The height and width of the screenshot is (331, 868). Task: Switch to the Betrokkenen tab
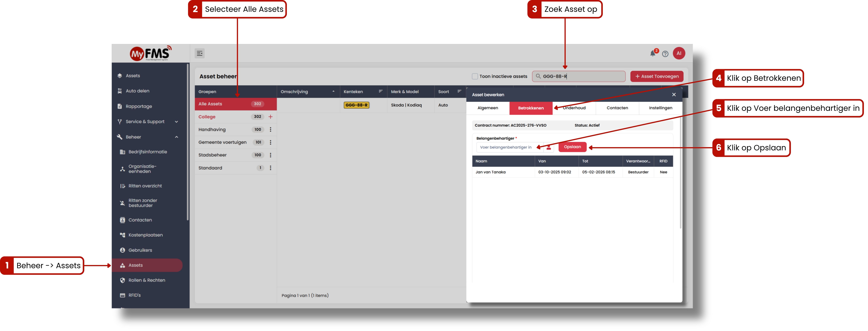531,108
